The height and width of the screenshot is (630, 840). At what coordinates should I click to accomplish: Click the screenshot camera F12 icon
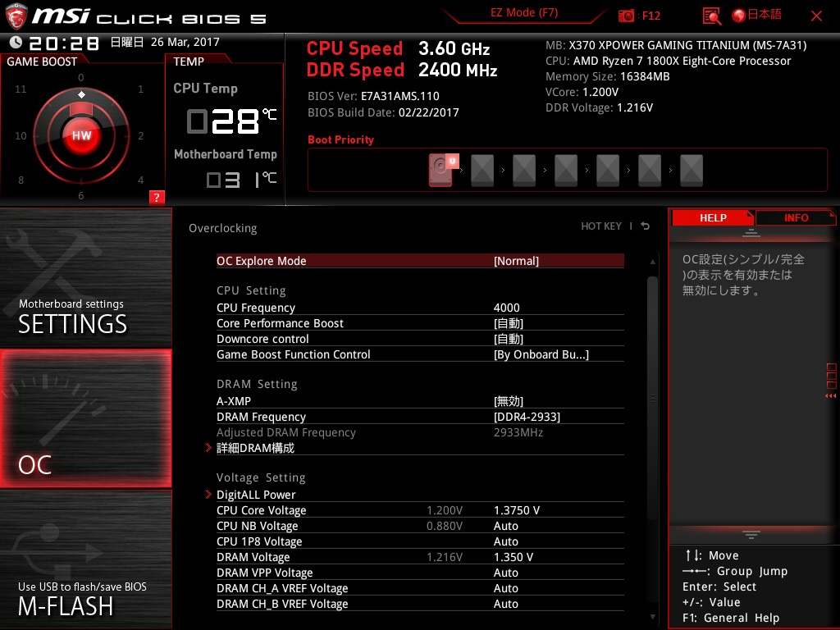(x=626, y=16)
